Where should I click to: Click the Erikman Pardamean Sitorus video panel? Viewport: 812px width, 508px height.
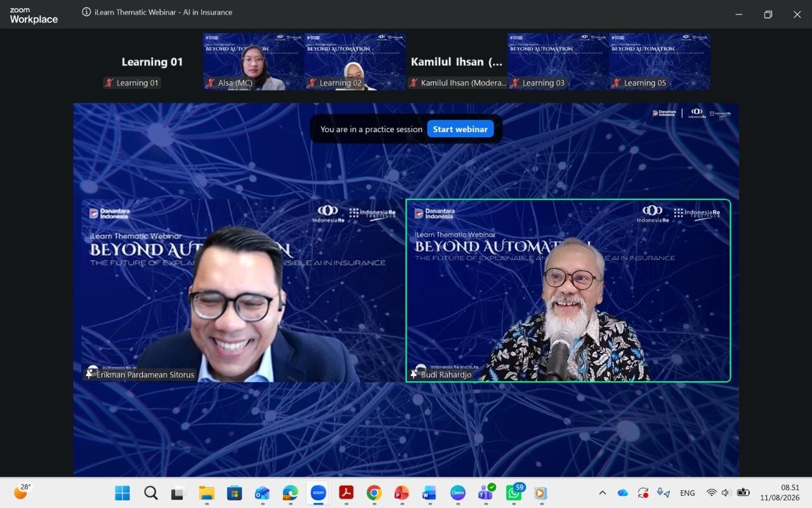coord(243,291)
